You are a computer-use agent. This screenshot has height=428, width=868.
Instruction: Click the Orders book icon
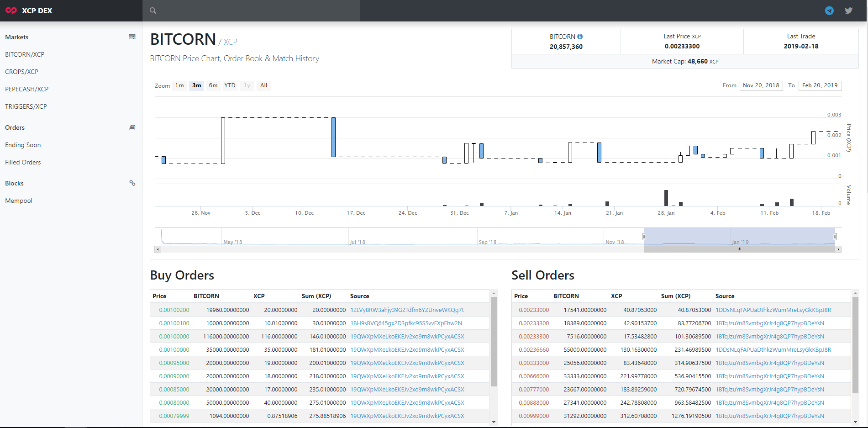click(132, 127)
